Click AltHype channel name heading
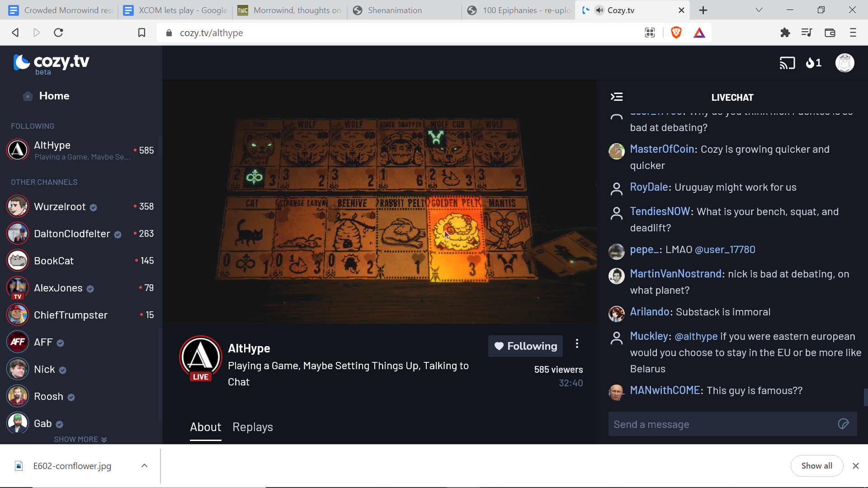Viewport: 868px width, 488px height. [x=249, y=348]
